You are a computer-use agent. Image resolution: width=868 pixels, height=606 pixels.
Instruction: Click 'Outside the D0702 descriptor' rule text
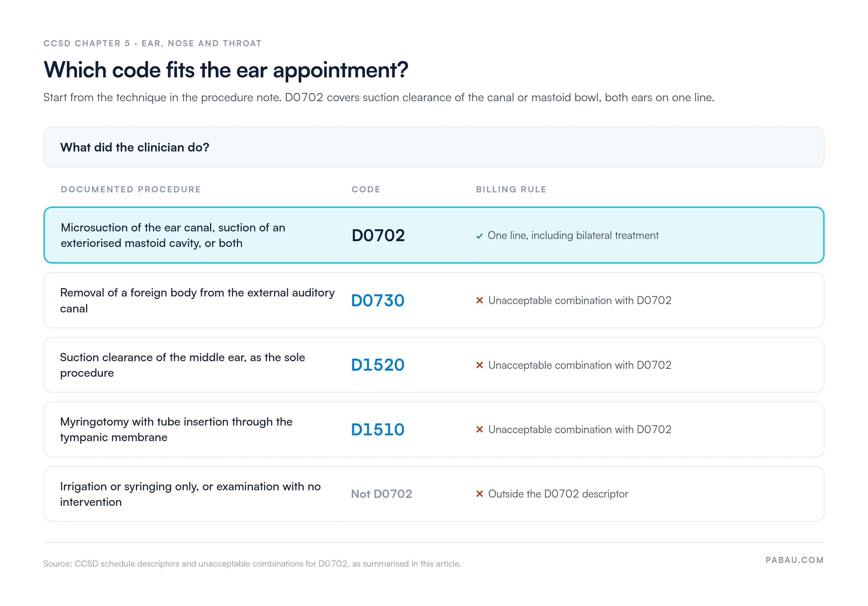coord(558,494)
